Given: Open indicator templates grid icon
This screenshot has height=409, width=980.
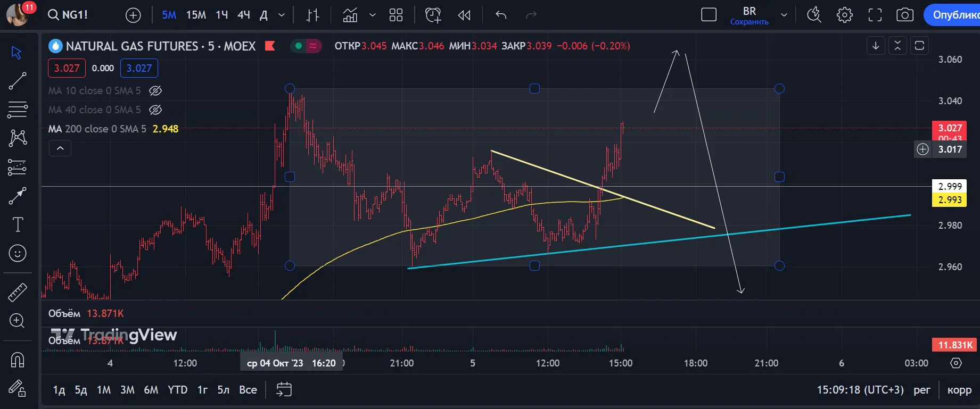Looking at the screenshot, I should click(396, 15).
